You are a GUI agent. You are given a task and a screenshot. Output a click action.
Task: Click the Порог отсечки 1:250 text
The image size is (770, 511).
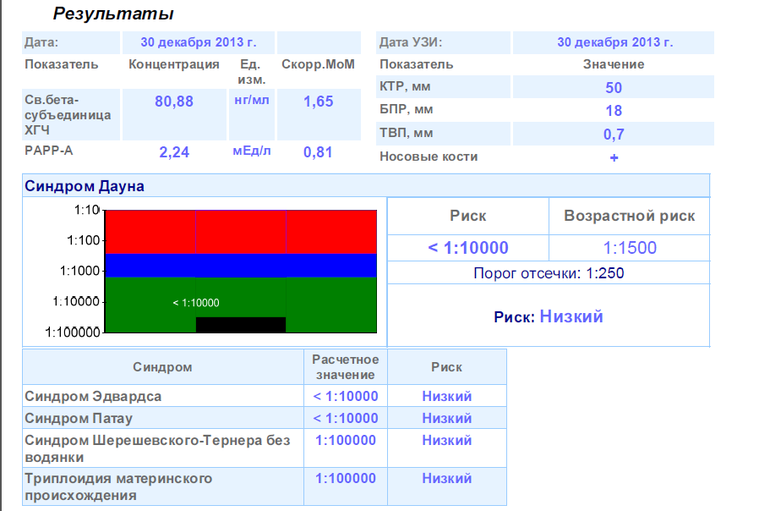click(x=548, y=273)
